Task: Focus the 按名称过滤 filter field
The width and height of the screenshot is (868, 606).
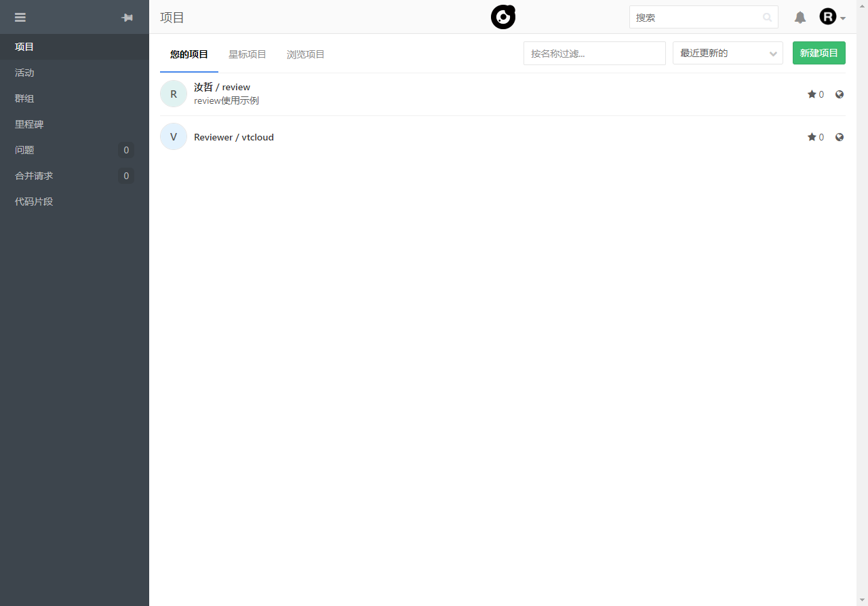Action: tap(595, 53)
